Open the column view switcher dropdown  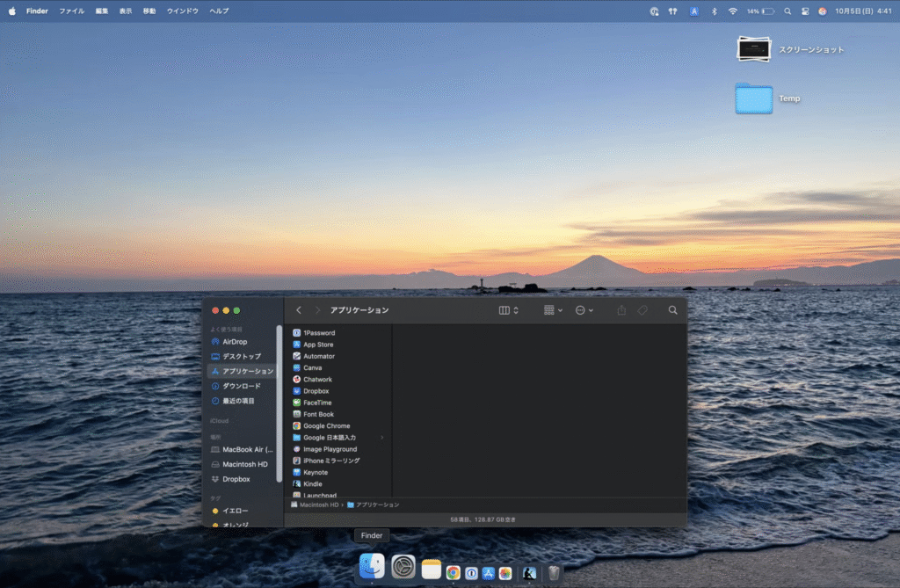coord(509,310)
